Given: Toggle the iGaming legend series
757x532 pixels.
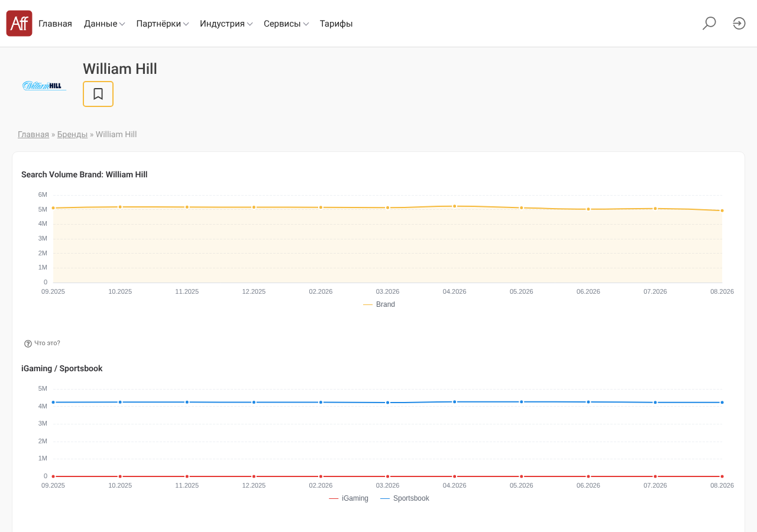Looking at the screenshot, I should pos(348,498).
